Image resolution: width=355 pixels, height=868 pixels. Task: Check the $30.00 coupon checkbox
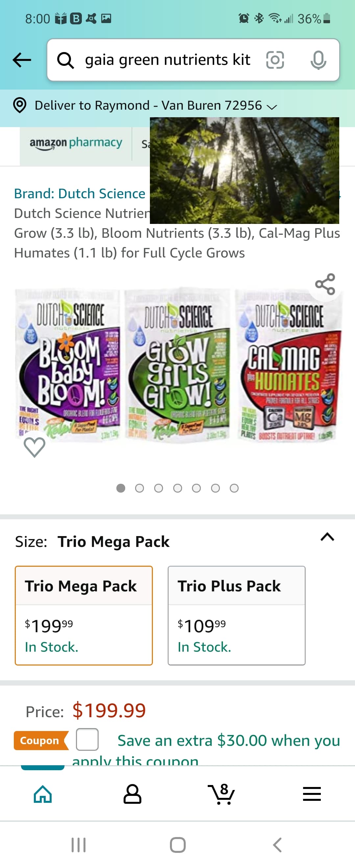point(87,739)
